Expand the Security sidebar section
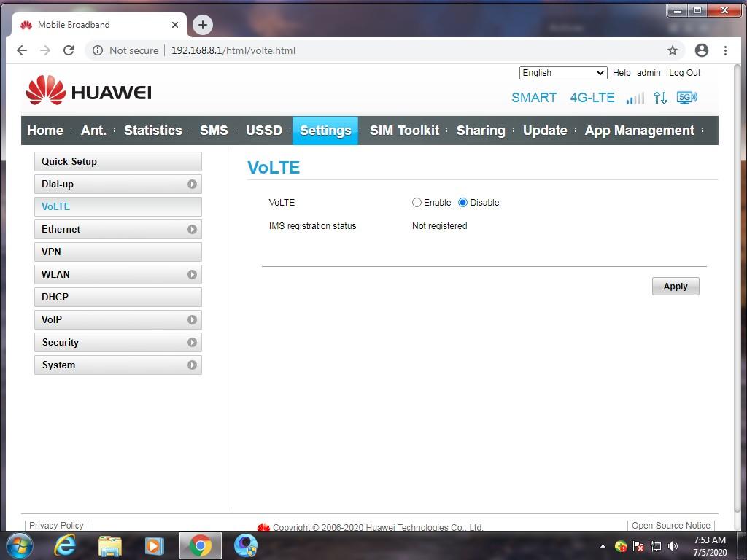This screenshot has height=560, width=747. coord(192,343)
